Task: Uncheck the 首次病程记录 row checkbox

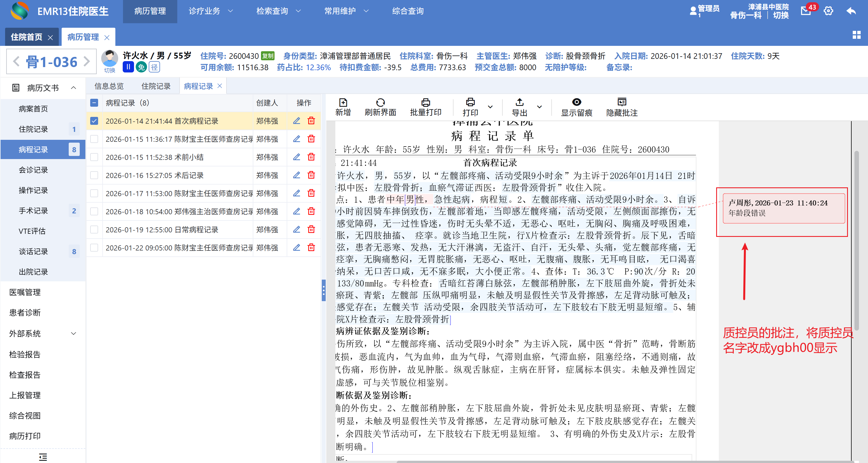Action: pos(94,121)
